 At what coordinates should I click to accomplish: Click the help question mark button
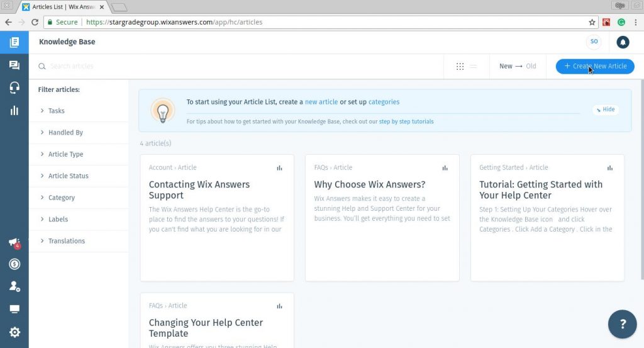click(622, 324)
